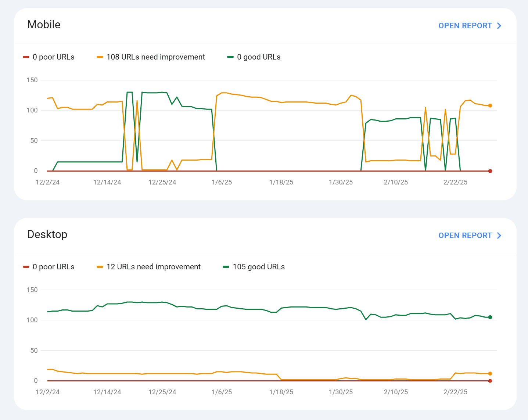This screenshot has height=420, width=528.
Task: Click the 50 axis value on Desktop chart
Action: click(34, 351)
